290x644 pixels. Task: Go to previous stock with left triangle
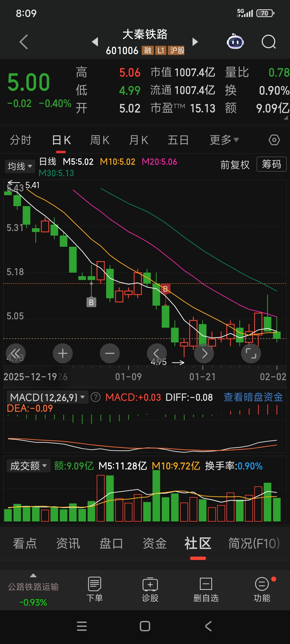(x=95, y=42)
